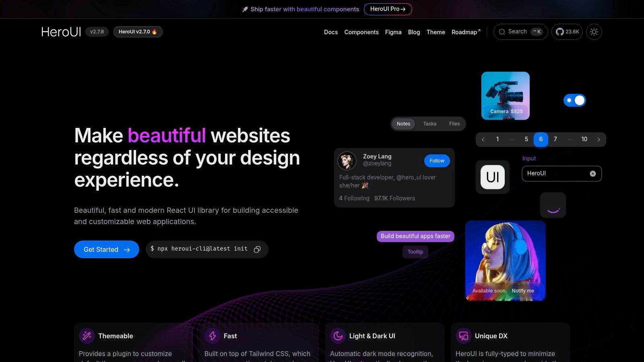Go to next page in pagination
The width and height of the screenshot is (644, 362).
[599, 140]
